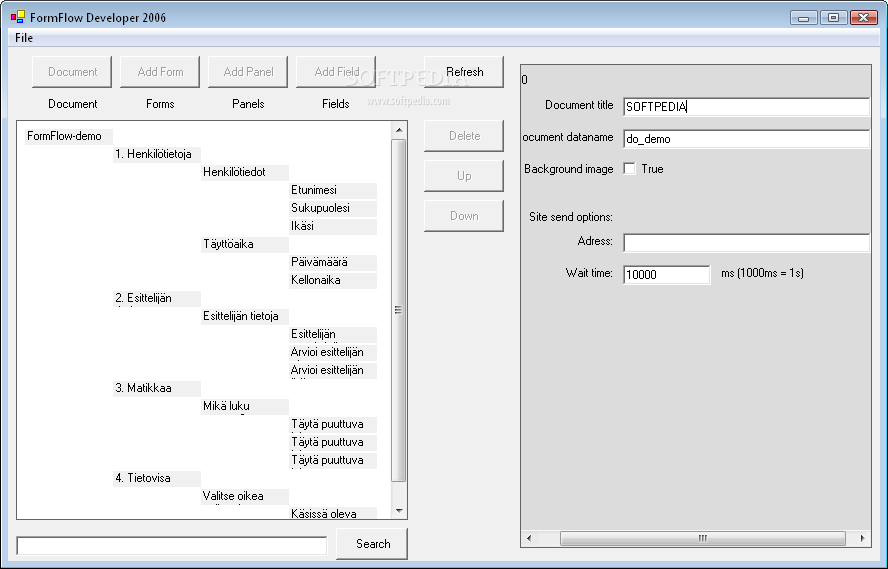Screen dimensions: 888x569
Task: Click the Site send options label
Action: pos(571,217)
